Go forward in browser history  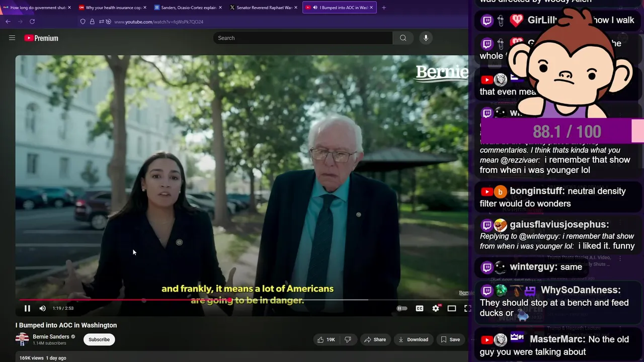[x=20, y=22]
